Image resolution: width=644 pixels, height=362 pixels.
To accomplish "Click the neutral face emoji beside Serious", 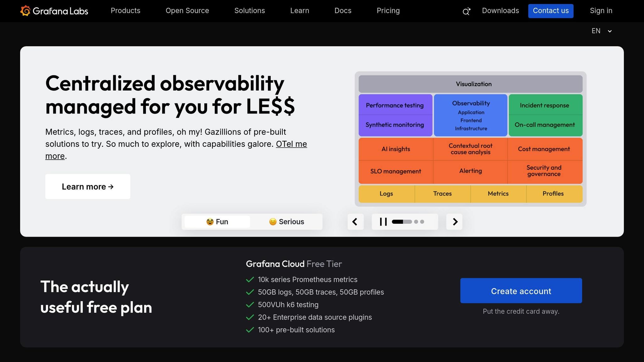I will click(x=272, y=222).
